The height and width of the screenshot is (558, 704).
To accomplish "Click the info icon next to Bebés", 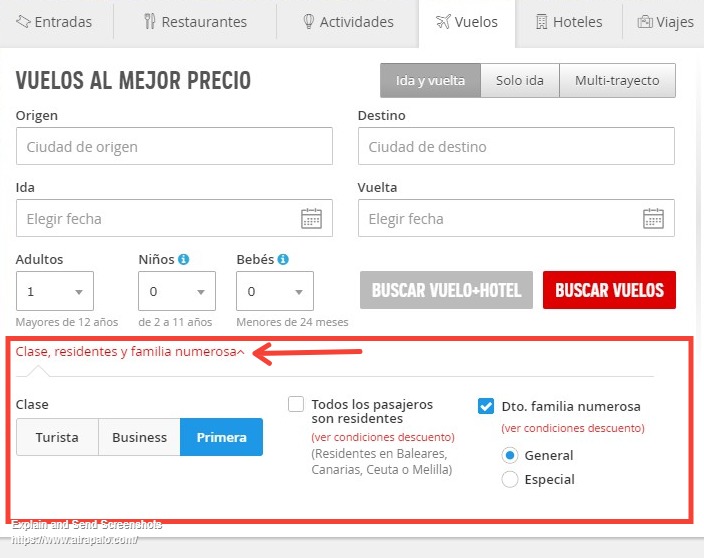I will pyautogui.click(x=283, y=259).
